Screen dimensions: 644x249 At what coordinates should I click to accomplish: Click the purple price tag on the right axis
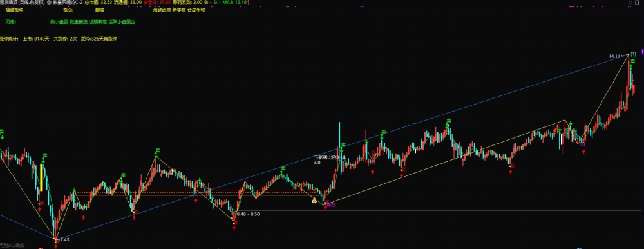point(642,52)
